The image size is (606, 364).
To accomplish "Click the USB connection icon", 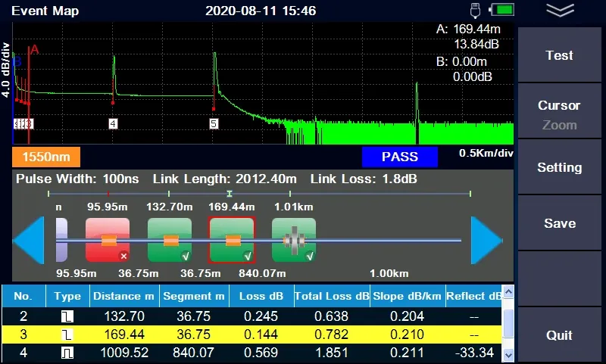I will (x=476, y=11).
